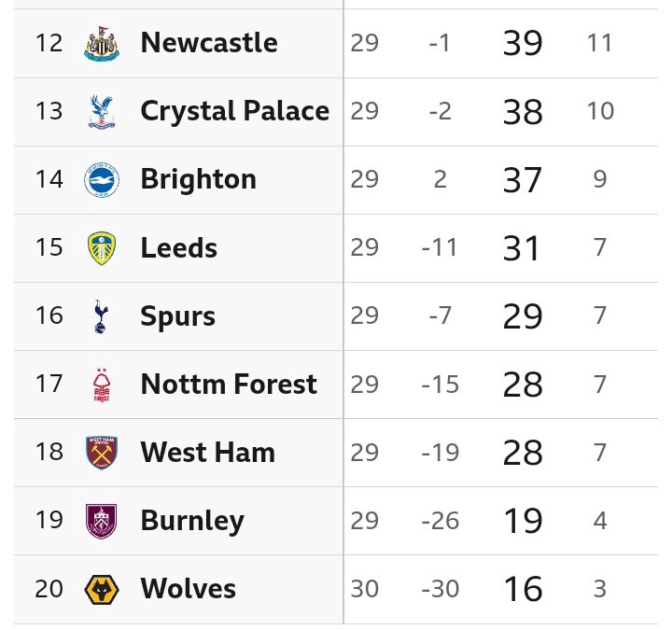
Task: Go to the Leeds team page
Action: click(x=178, y=247)
